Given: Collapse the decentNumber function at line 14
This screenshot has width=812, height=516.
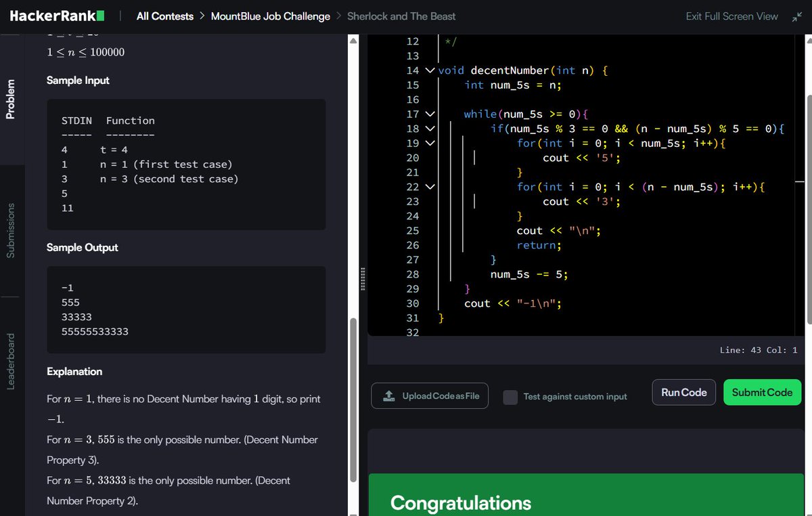Looking at the screenshot, I should (x=430, y=70).
